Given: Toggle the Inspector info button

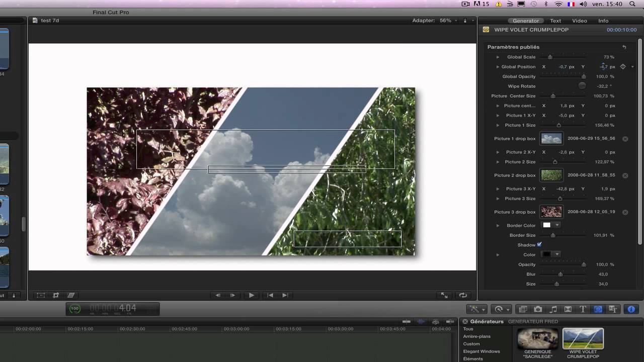Looking at the screenshot, I should point(631,309).
